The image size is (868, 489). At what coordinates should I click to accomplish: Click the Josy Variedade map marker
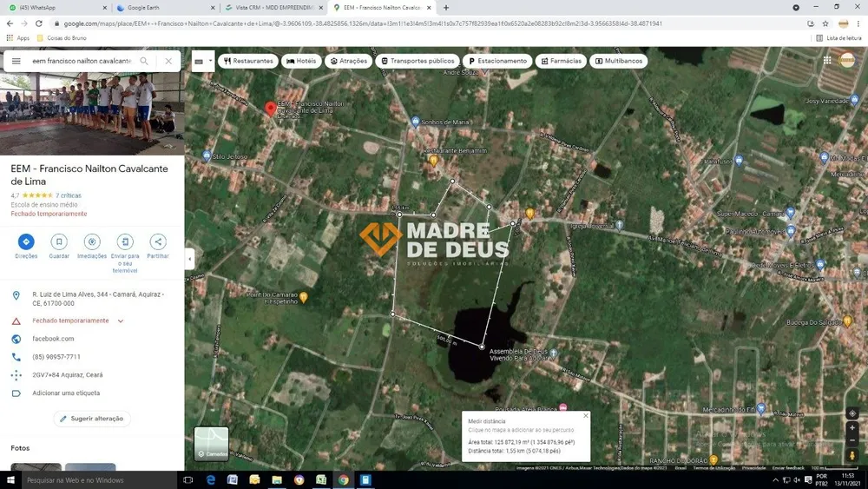tap(854, 100)
